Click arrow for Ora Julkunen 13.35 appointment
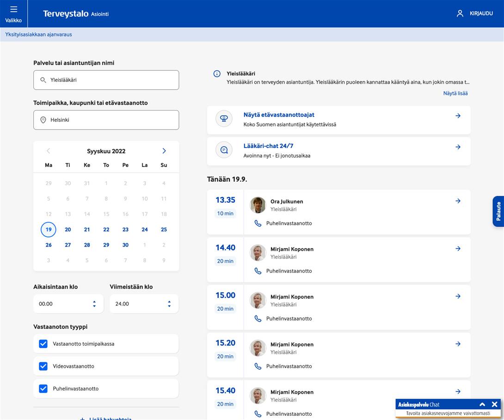The width and height of the screenshot is (504, 420). tap(458, 201)
